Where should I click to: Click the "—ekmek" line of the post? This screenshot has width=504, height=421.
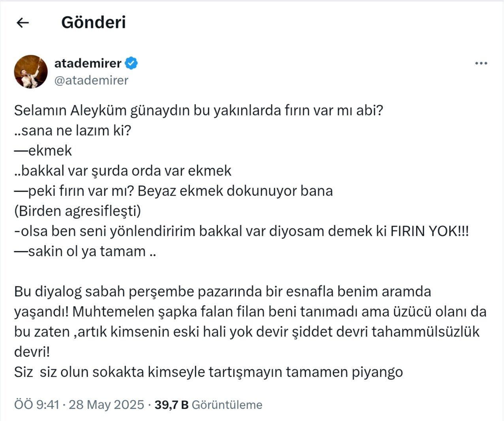coord(43,151)
